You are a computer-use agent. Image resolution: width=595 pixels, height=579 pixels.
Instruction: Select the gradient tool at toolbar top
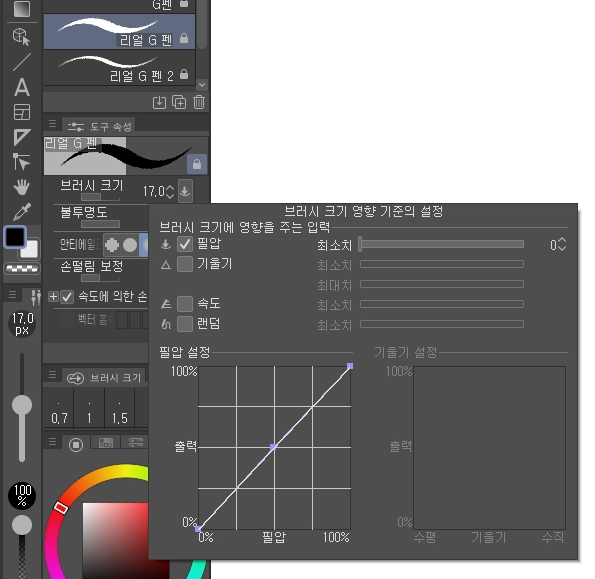pos(22,8)
